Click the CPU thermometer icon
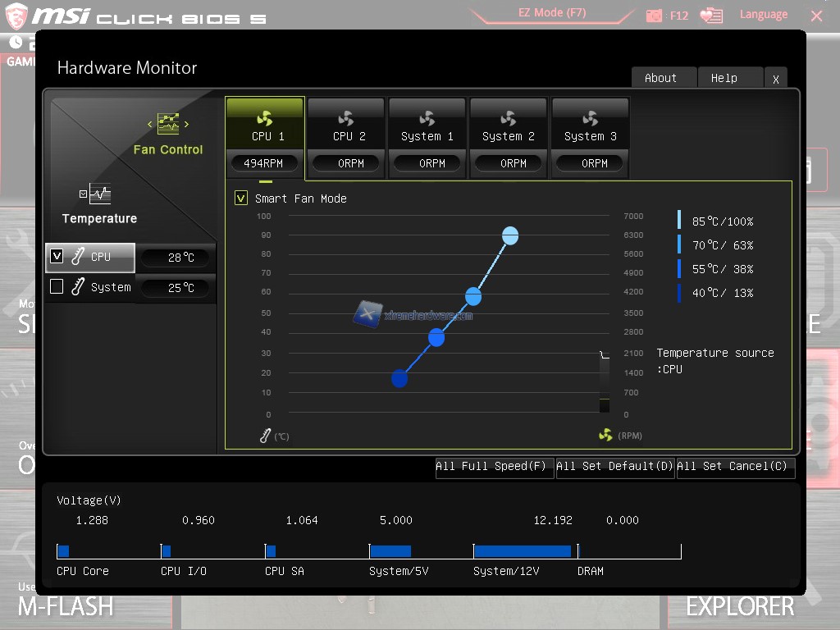Image resolution: width=840 pixels, height=630 pixels. point(78,257)
